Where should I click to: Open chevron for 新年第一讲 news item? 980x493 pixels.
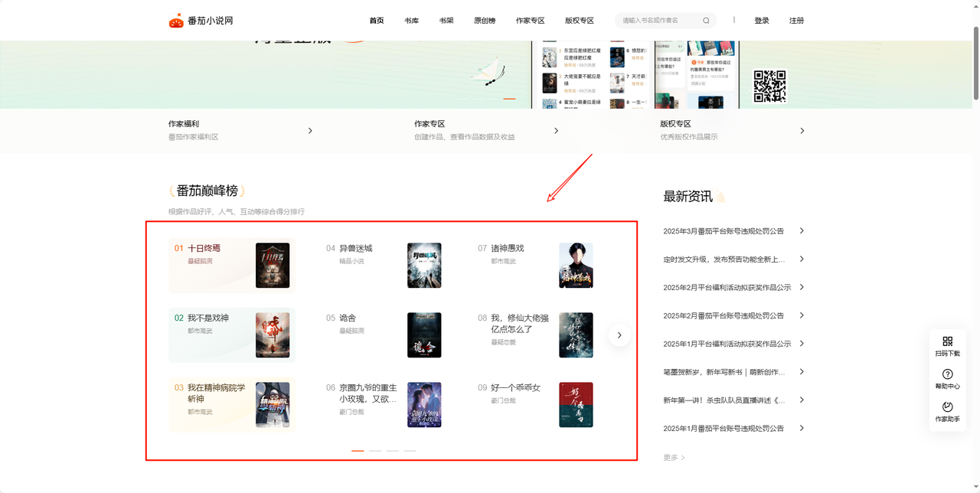pyautogui.click(x=802, y=400)
